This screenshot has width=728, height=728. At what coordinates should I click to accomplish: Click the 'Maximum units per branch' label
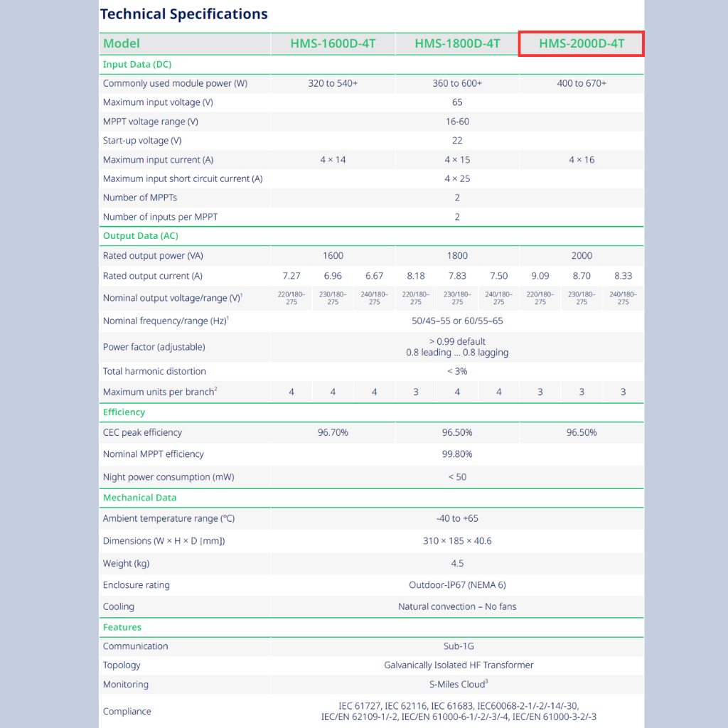point(160,392)
